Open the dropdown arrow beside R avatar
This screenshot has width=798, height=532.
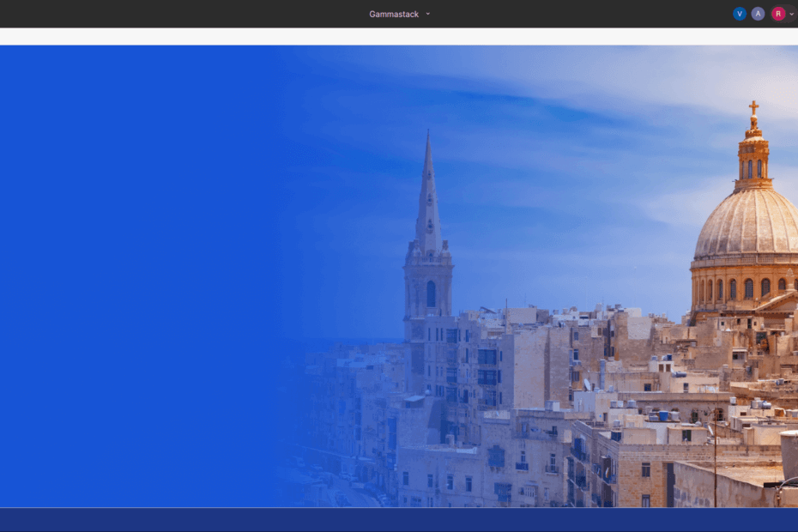coord(791,15)
